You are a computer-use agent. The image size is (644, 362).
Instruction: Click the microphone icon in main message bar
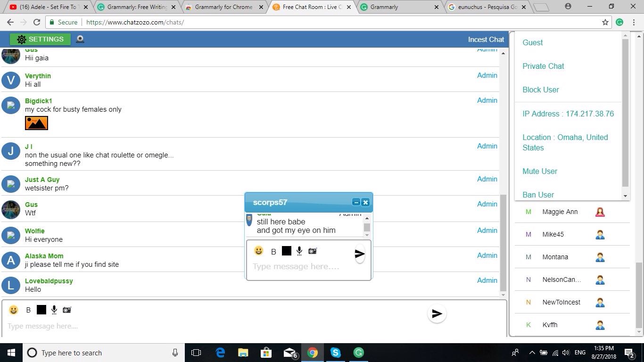[x=54, y=310]
